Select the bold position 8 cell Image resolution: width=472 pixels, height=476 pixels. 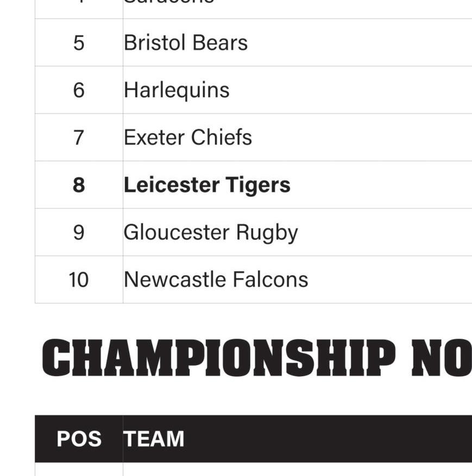(79, 185)
